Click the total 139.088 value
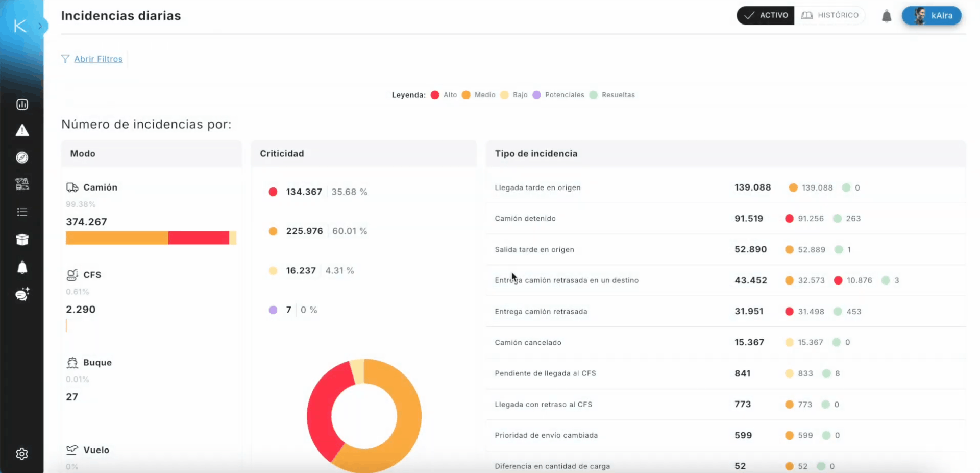Screen dimensions: 980x473 coord(753,187)
